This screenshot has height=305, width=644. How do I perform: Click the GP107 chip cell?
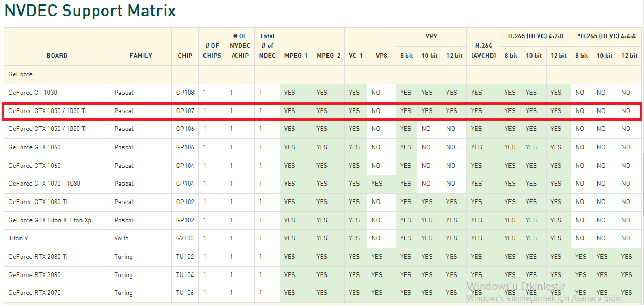pos(185,111)
